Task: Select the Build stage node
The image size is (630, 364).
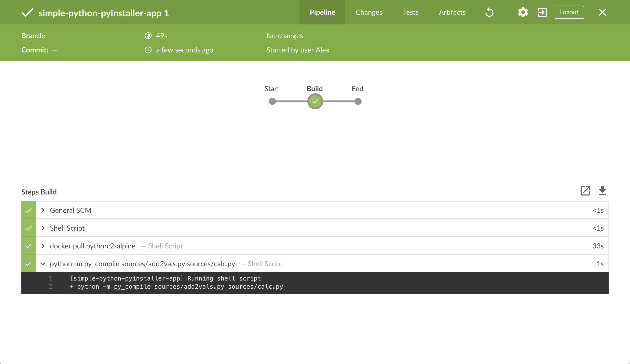Action: tap(315, 101)
